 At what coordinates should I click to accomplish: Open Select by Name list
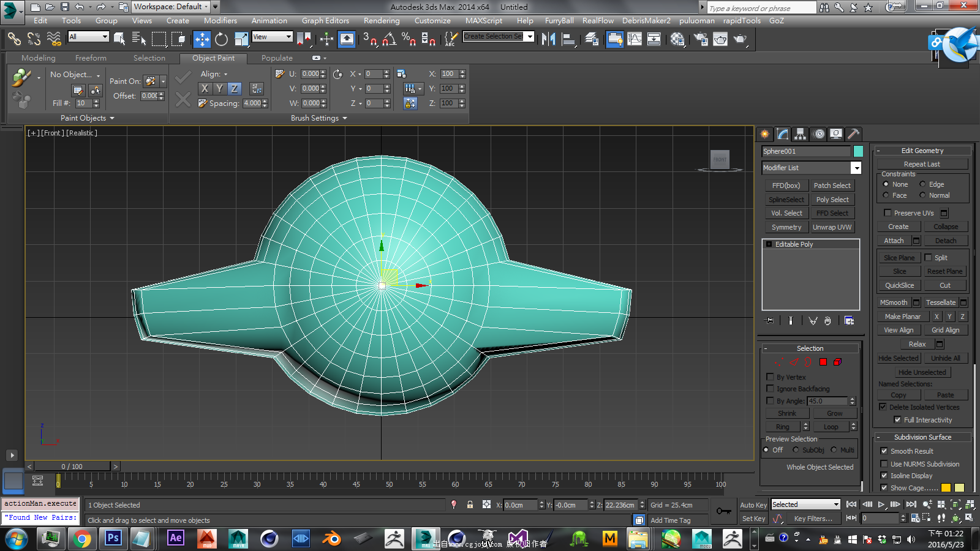[x=139, y=39]
